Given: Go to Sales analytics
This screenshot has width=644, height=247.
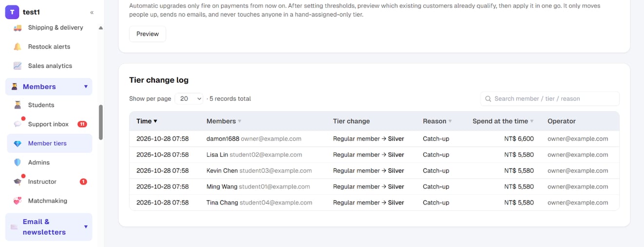Looking at the screenshot, I should pyautogui.click(x=50, y=66).
